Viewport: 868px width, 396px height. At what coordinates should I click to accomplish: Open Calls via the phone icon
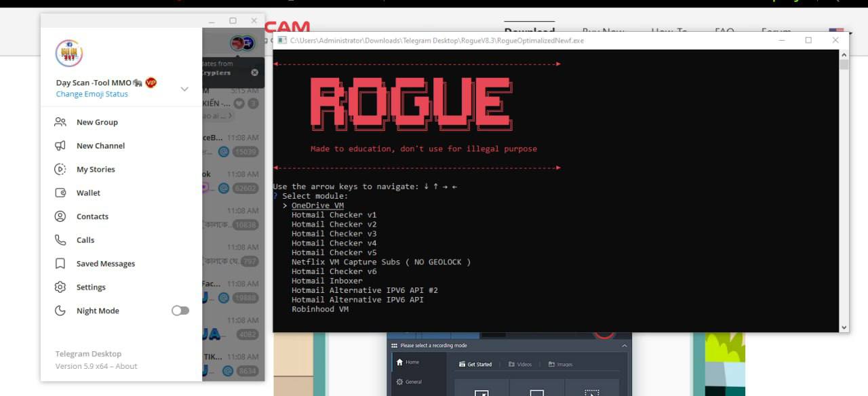[x=60, y=240]
